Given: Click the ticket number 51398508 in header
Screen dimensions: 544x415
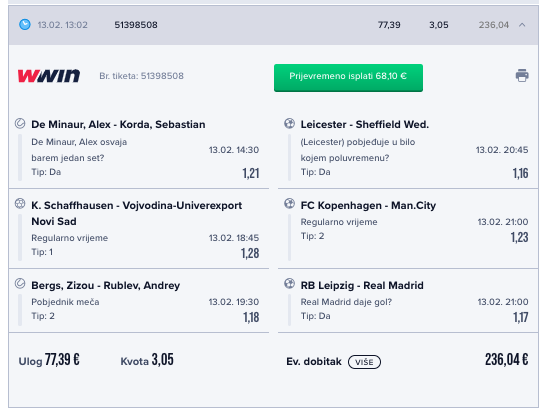Looking at the screenshot, I should [136, 25].
